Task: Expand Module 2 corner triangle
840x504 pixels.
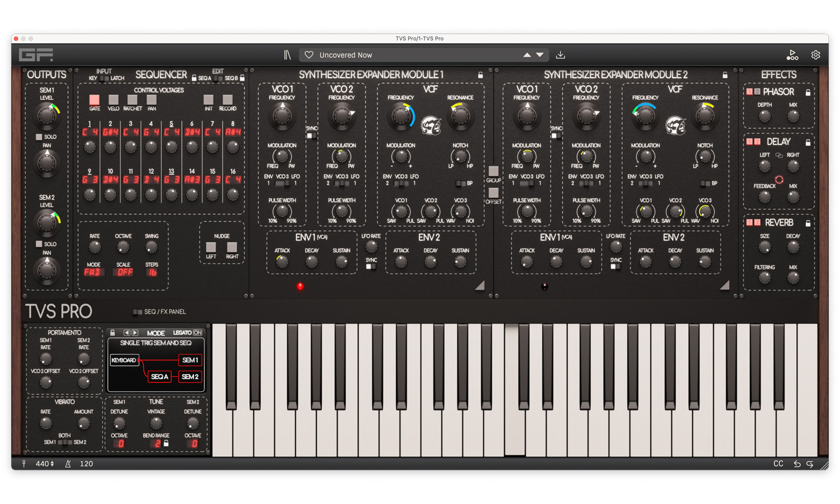Action: (725, 286)
